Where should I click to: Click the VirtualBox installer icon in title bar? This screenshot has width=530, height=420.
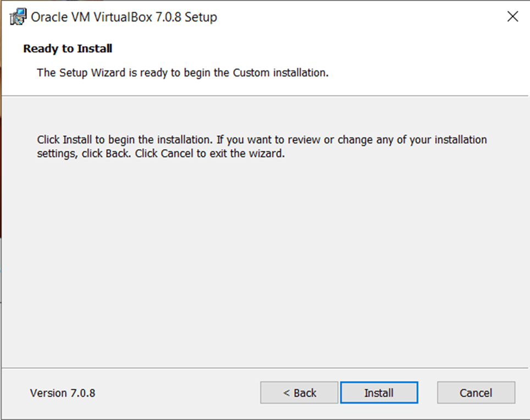pos(18,17)
